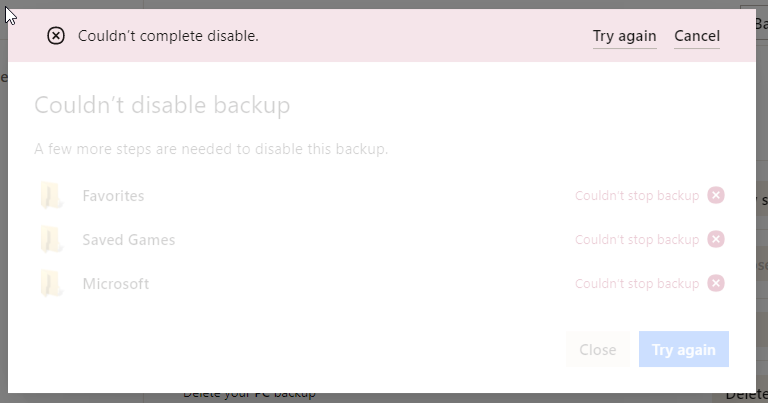Click the "Couldn't complete disable" banner message
Viewport: 768px width, 403px height.
click(x=168, y=36)
